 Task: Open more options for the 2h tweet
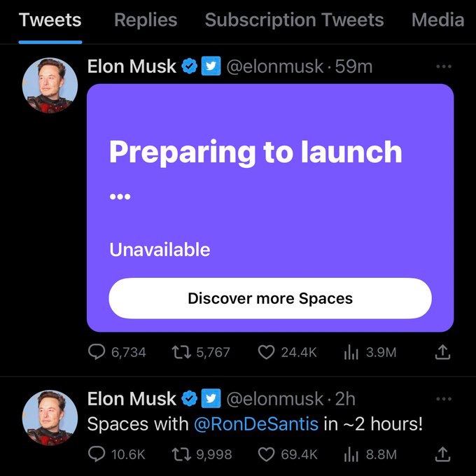click(x=444, y=398)
